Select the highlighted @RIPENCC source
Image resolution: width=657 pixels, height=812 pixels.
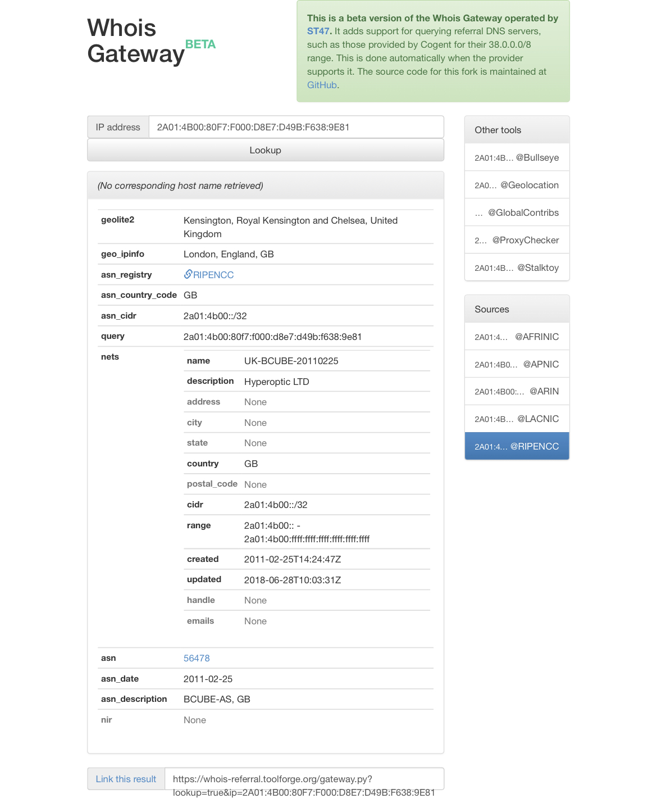517,446
